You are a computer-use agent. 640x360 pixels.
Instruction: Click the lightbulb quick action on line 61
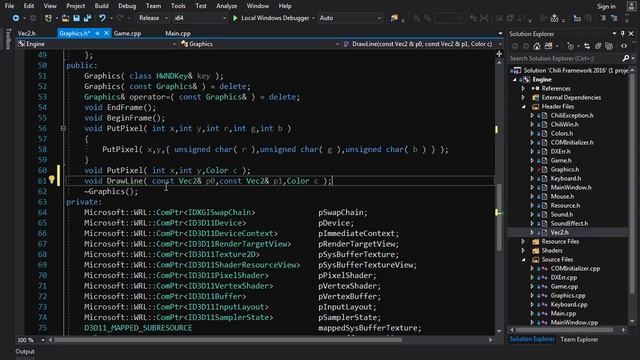[x=51, y=180]
